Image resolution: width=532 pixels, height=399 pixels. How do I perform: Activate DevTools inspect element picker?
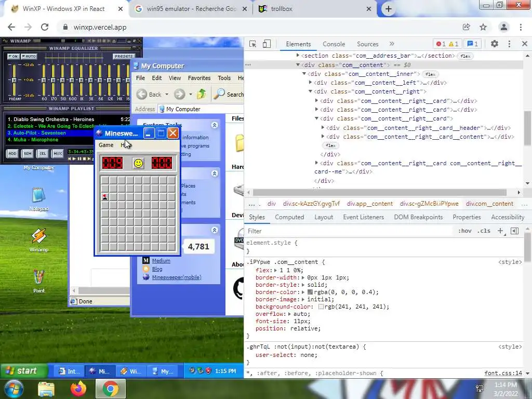coord(252,44)
